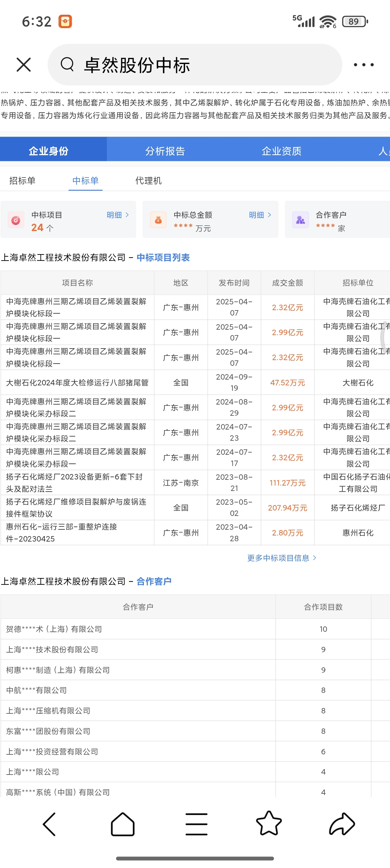390x868 pixels.
Task: Select the 合作项目数 column header
Action: [x=324, y=607]
